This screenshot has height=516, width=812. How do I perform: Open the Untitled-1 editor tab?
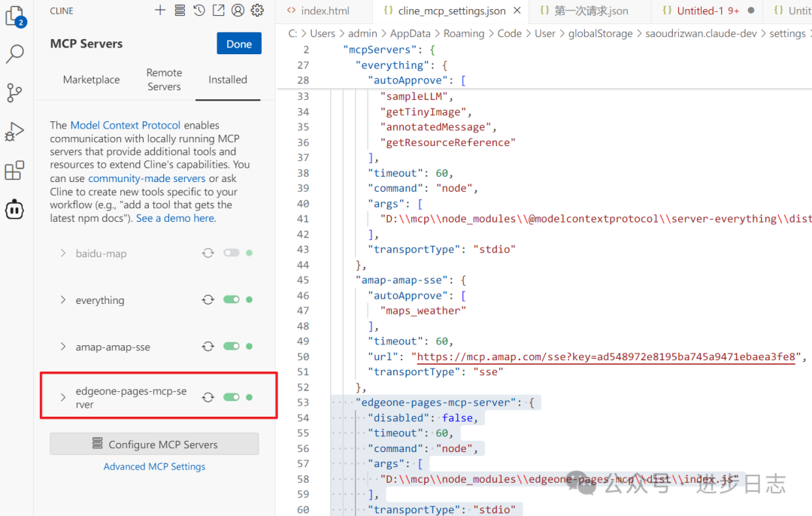[707, 11]
